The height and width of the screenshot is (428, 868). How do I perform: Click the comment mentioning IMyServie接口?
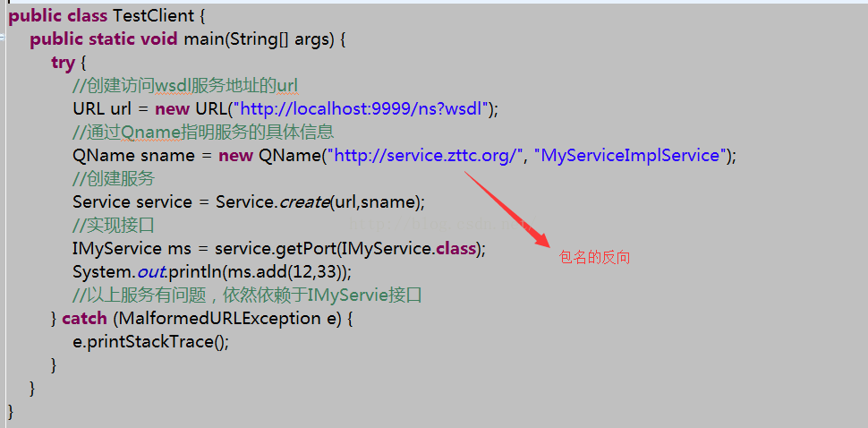point(248,295)
